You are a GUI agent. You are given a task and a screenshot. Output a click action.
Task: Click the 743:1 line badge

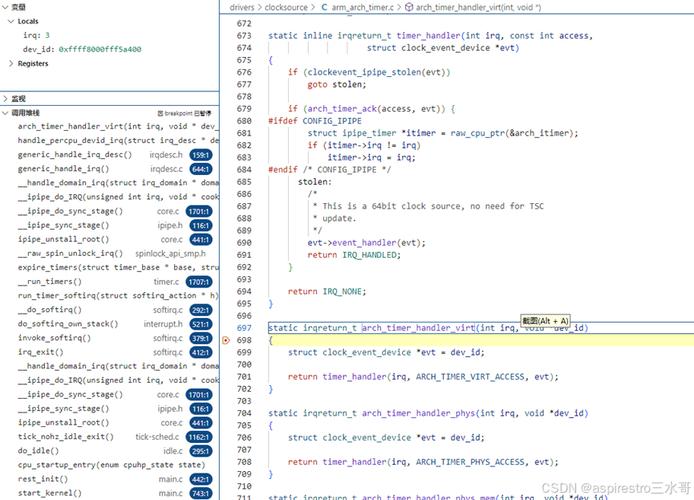[x=201, y=493]
